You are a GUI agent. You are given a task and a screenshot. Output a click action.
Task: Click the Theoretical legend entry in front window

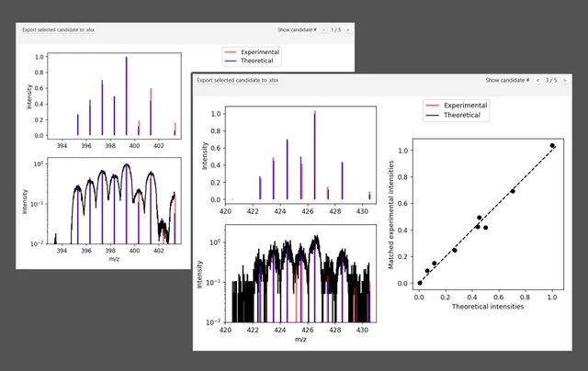click(453, 115)
